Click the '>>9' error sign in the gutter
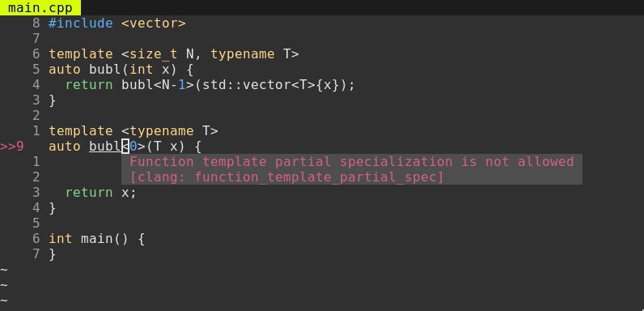This screenshot has height=311, width=644. click(x=12, y=146)
